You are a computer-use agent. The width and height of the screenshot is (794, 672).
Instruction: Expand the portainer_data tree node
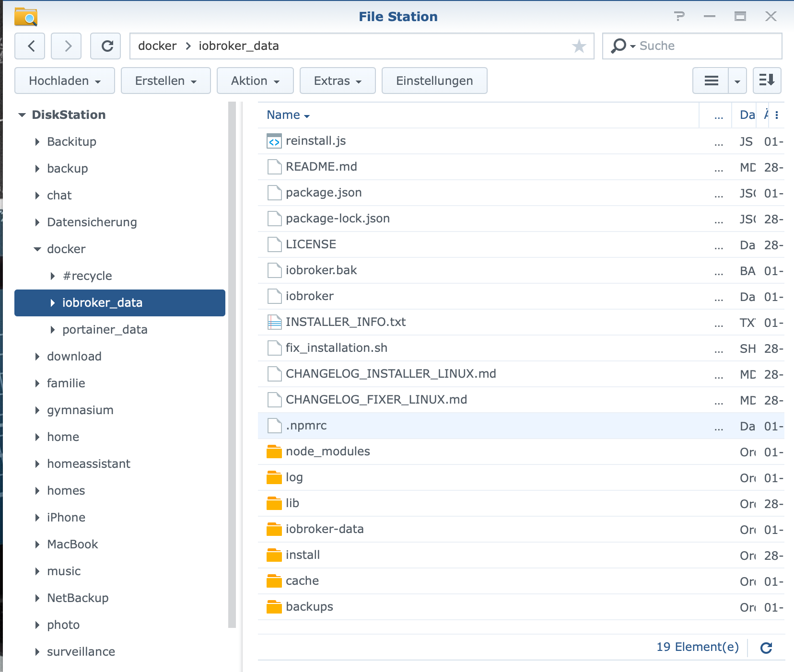[x=53, y=330]
